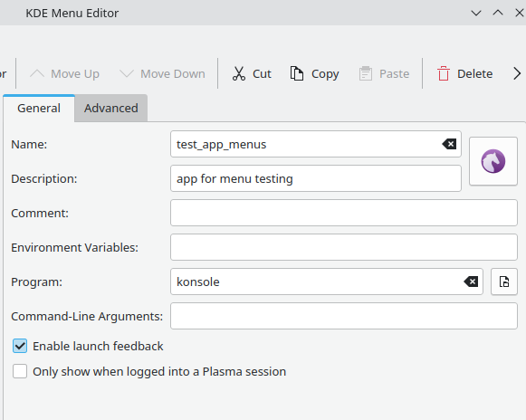Click into the Description text field
The width and height of the screenshot is (526, 420).
pos(316,178)
